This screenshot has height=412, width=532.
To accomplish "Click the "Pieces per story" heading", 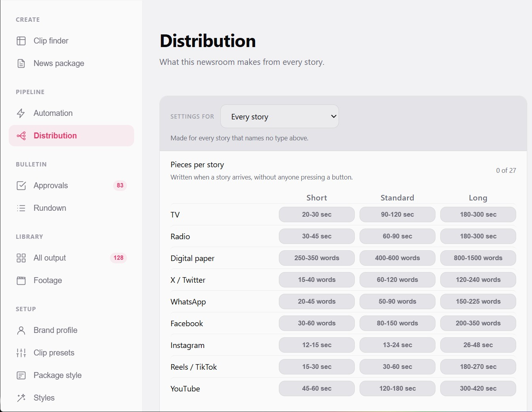I will (197, 164).
